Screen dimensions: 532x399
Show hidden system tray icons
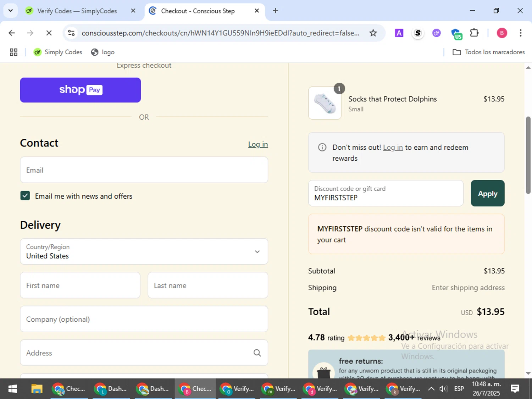tap(431, 389)
